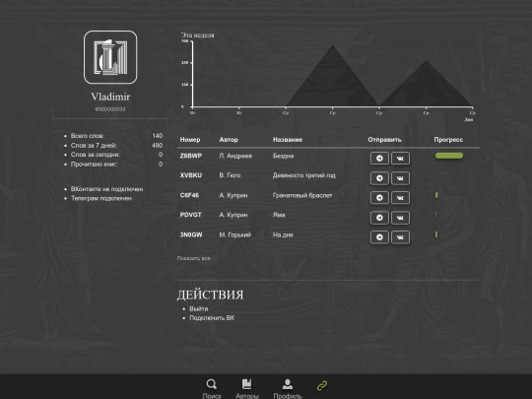Send Яма book via Telegram
The width and height of the screenshot is (532, 399).
(x=379, y=218)
